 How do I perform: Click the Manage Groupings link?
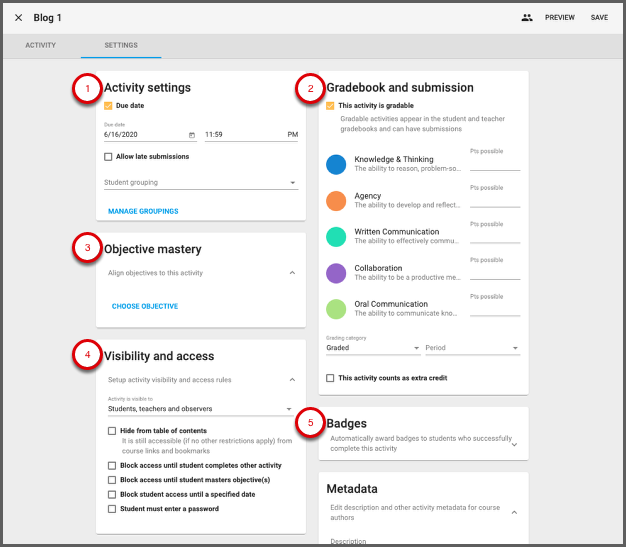pos(143,211)
